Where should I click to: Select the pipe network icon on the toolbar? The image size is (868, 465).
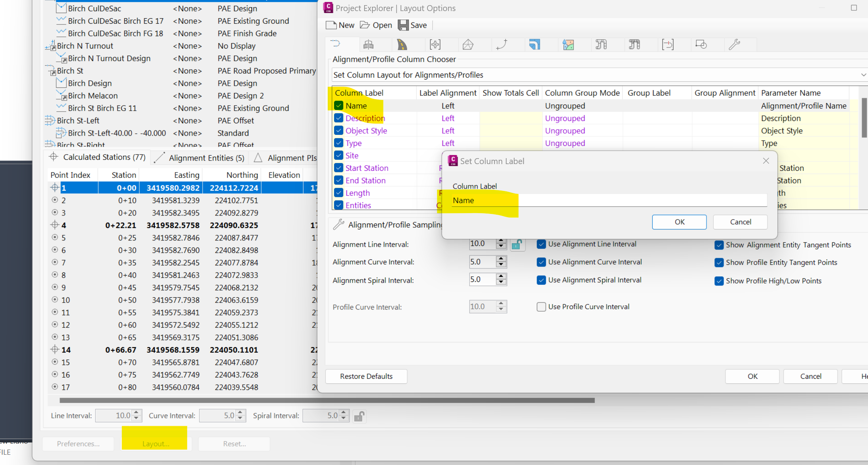point(601,44)
